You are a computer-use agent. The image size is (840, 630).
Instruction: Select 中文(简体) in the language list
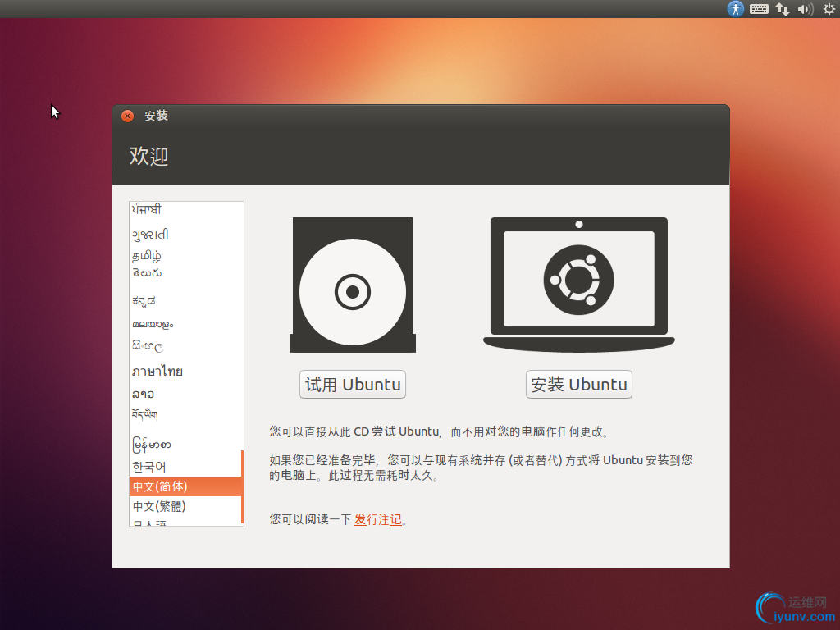pos(185,486)
